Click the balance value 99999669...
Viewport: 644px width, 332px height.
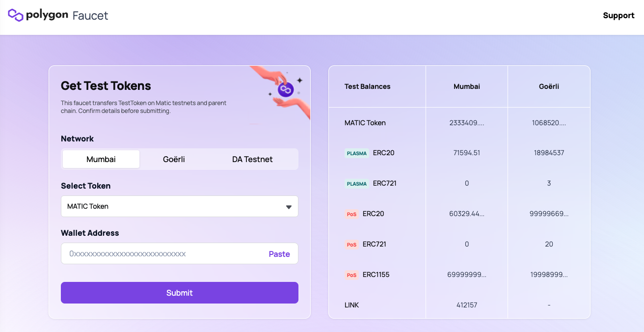tap(549, 214)
